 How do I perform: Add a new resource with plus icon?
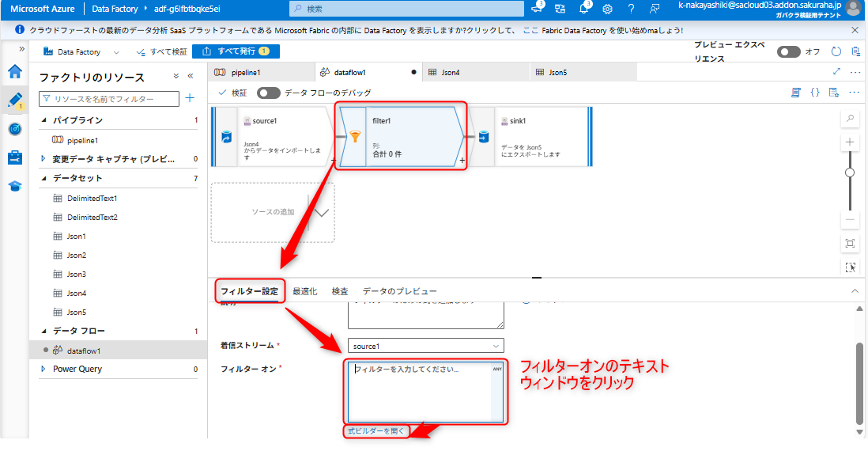pyautogui.click(x=190, y=98)
